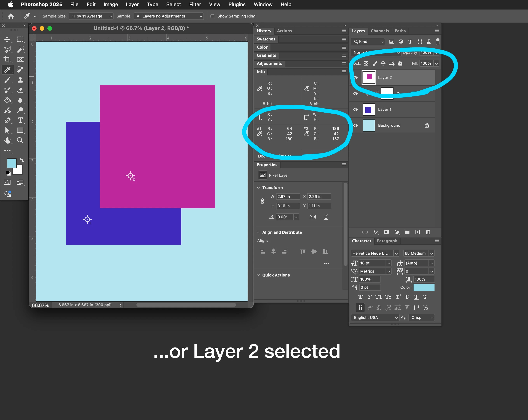Screen dimensions: 528x420
Task: Collapse the Transform section
Action: point(258,187)
